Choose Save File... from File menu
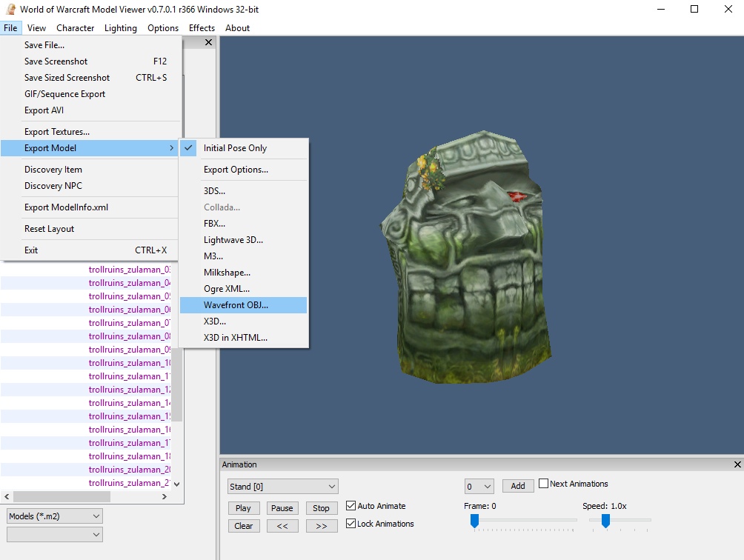The height and width of the screenshot is (560, 744). [x=89, y=45]
